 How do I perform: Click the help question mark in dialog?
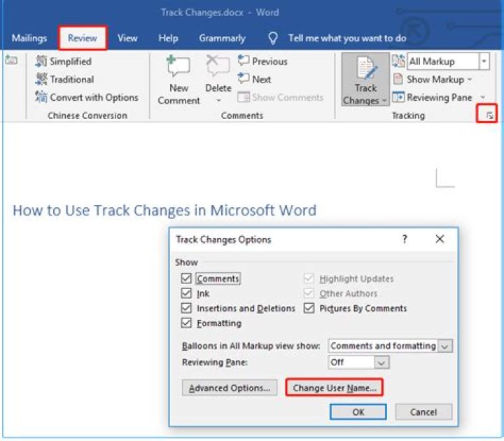point(405,239)
